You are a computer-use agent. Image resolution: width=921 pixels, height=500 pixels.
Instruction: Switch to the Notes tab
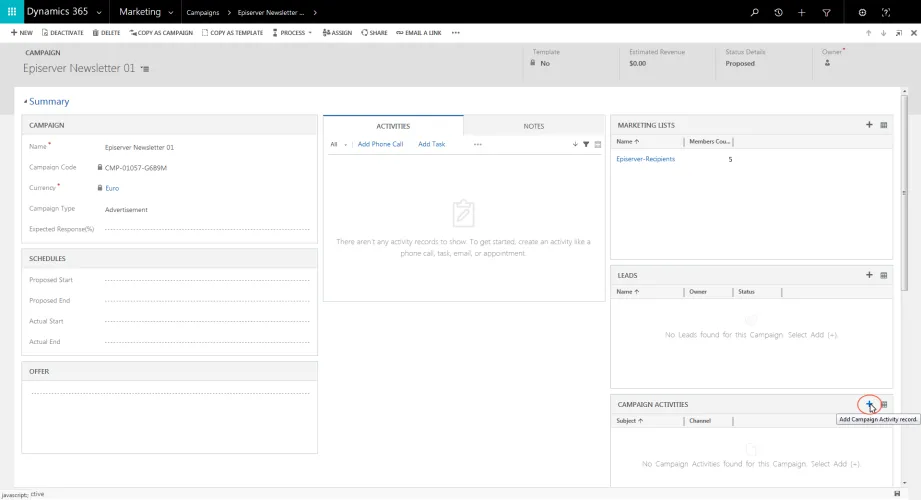tap(534, 126)
